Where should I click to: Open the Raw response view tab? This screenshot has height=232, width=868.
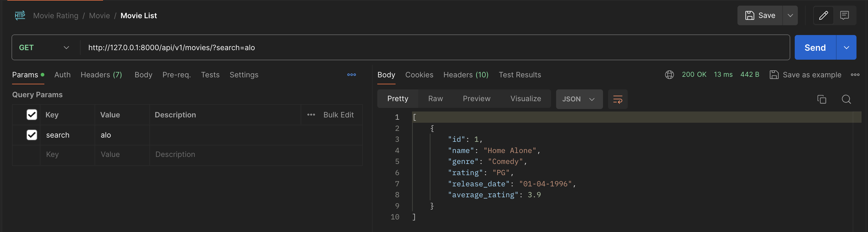(x=435, y=99)
